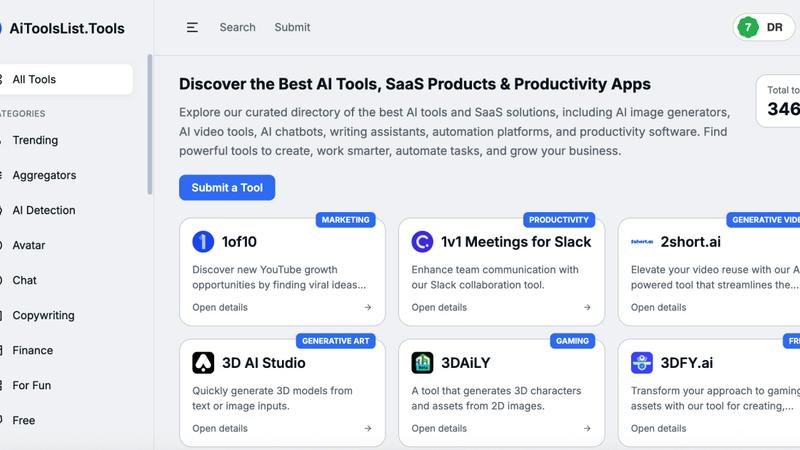800x450 pixels.
Task: Click the 1of10 description text
Action: click(279, 277)
